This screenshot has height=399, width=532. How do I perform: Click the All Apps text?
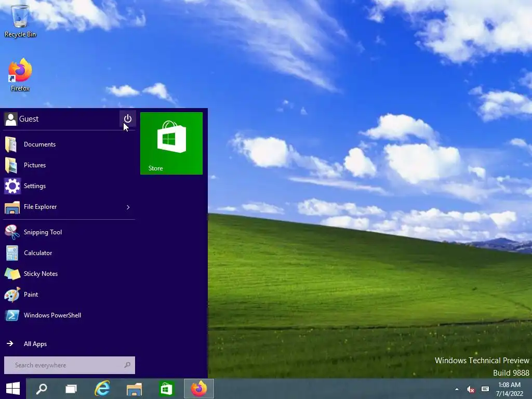pyautogui.click(x=35, y=344)
